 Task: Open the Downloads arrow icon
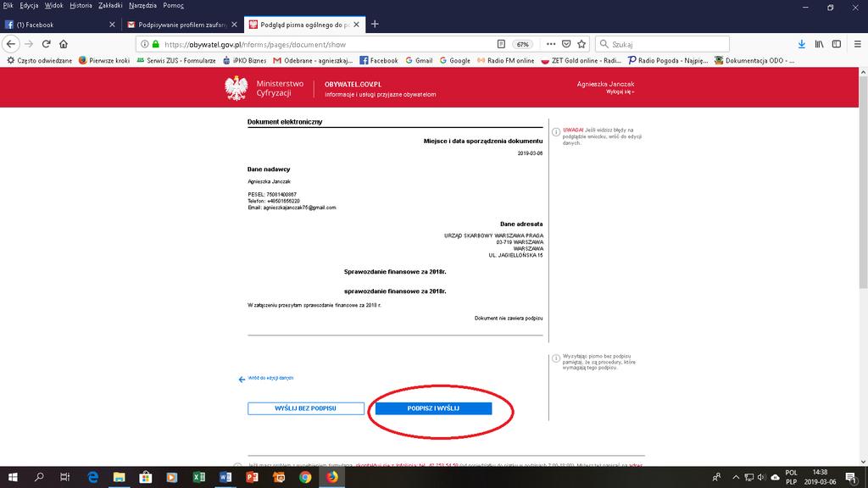point(802,44)
